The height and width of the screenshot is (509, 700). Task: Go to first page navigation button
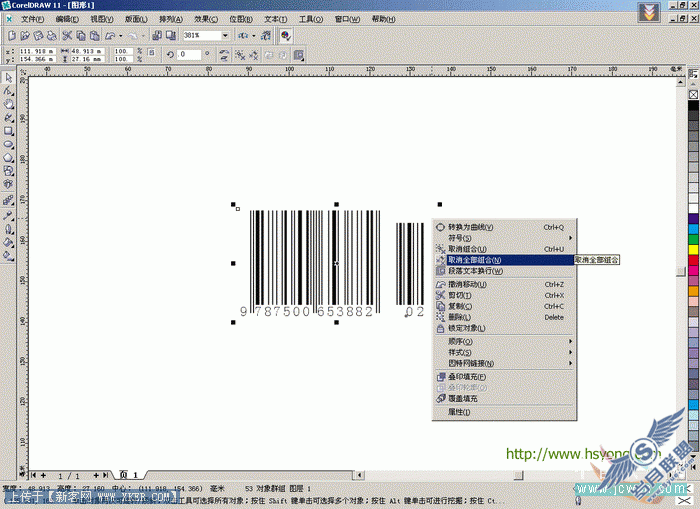pyautogui.click(x=34, y=476)
